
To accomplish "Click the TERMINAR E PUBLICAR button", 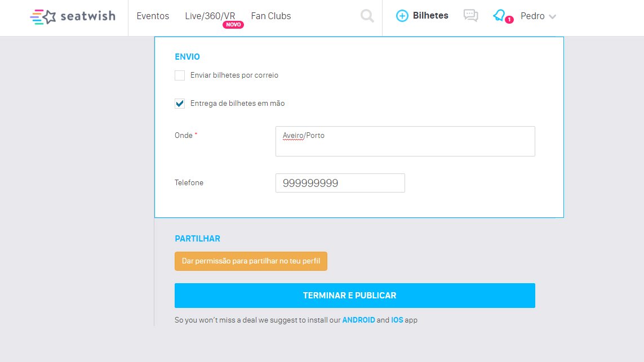I will click(x=355, y=296).
